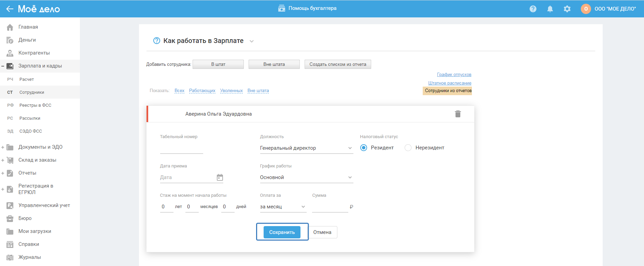Select the Нерезидент tax status
This screenshot has width=644, height=266.
click(x=408, y=148)
